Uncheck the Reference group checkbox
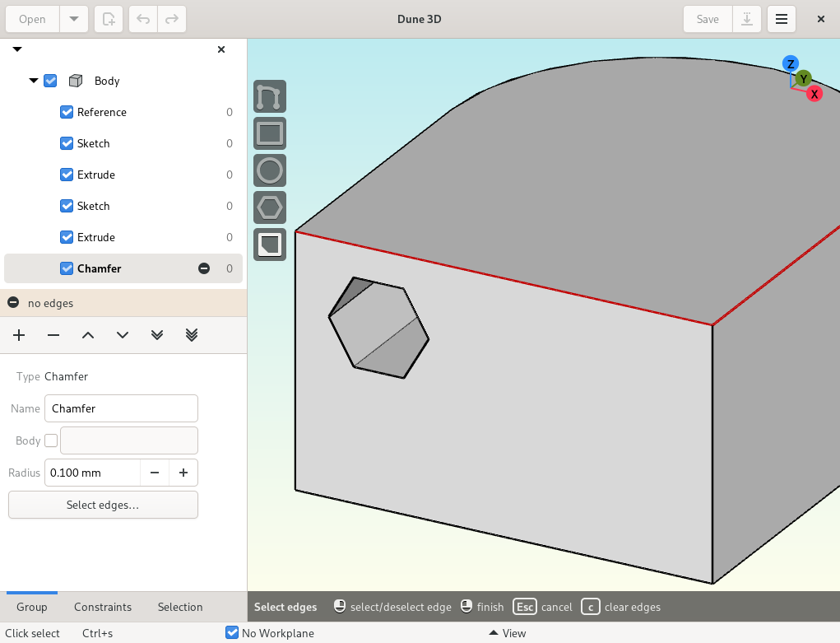This screenshot has height=643, width=840. (x=67, y=112)
